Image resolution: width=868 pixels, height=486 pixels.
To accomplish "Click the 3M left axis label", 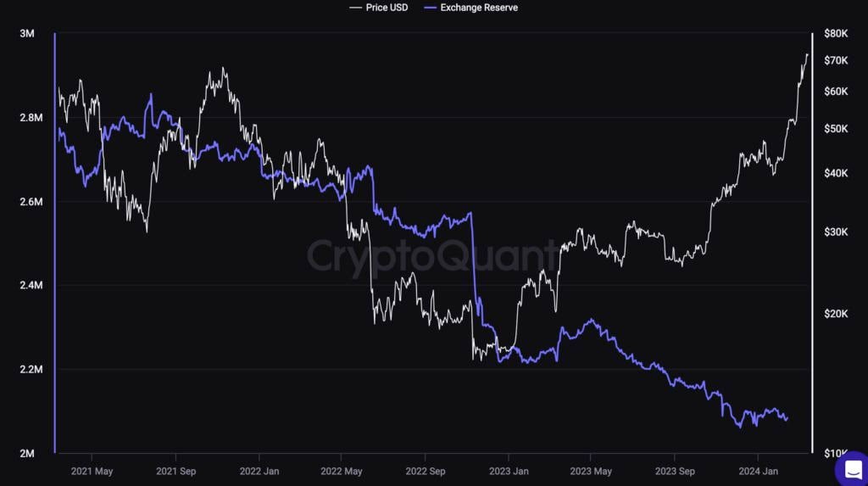I will point(26,34).
